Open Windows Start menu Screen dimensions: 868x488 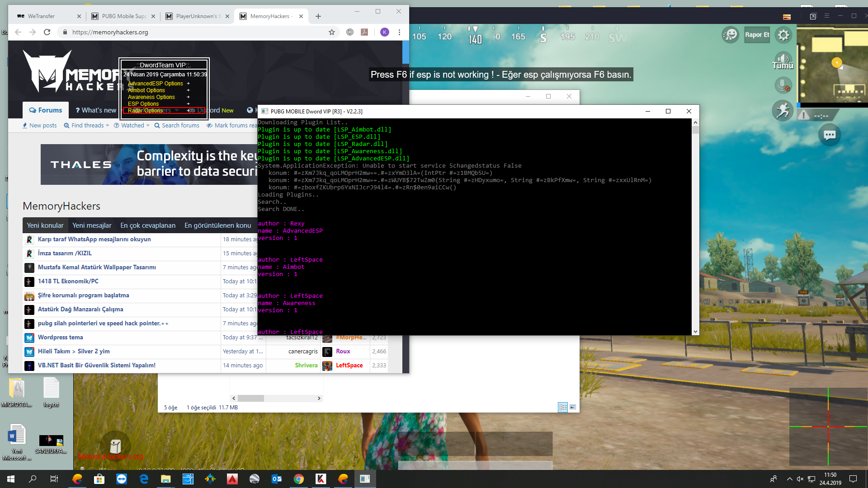tap(11, 479)
